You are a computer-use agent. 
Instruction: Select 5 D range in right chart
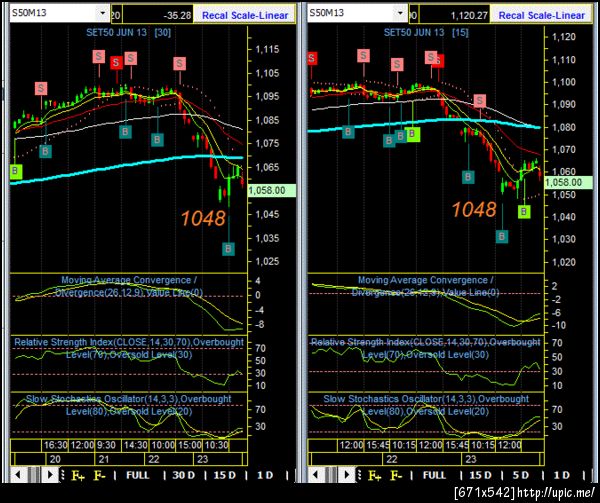pos(520,475)
